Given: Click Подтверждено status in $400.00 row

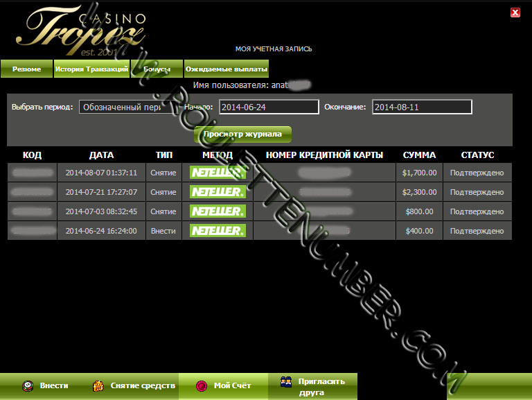Looking at the screenshot, I should (477, 231).
